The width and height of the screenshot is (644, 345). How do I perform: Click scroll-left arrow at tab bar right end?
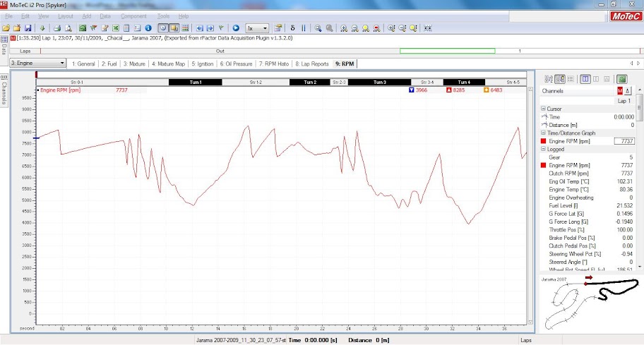(x=632, y=63)
